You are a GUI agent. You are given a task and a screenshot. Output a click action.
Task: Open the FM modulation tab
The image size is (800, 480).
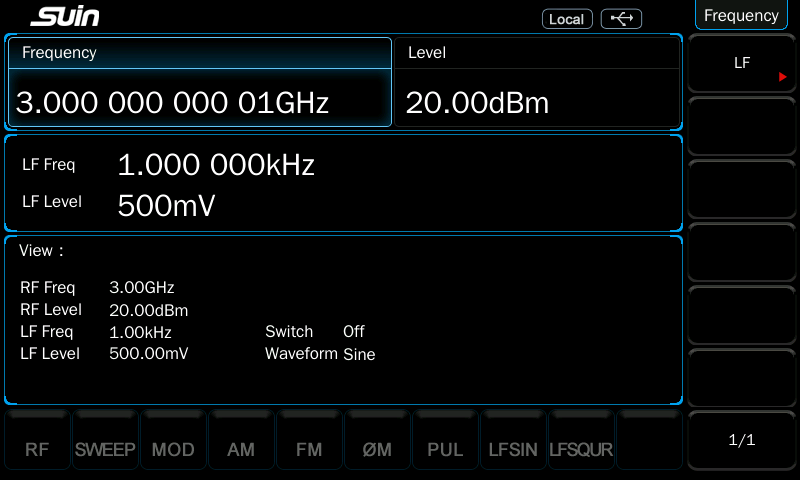point(309,450)
